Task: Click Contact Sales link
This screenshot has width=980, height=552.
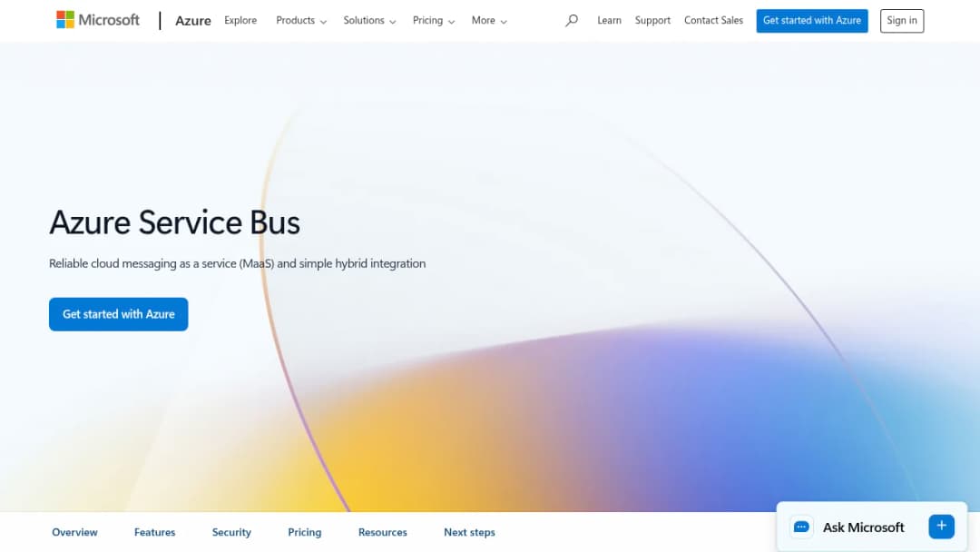Action: 714,21
